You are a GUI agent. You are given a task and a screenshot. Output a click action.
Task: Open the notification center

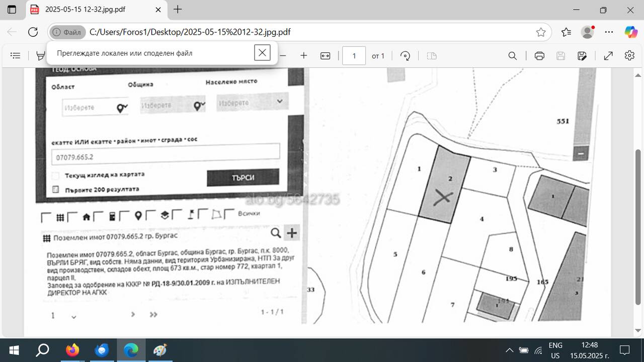click(x=625, y=350)
